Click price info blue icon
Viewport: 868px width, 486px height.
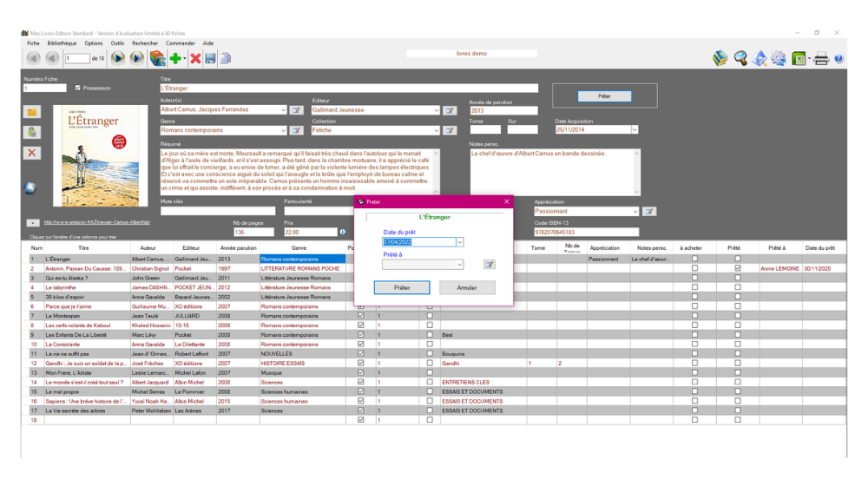tap(343, 232)
